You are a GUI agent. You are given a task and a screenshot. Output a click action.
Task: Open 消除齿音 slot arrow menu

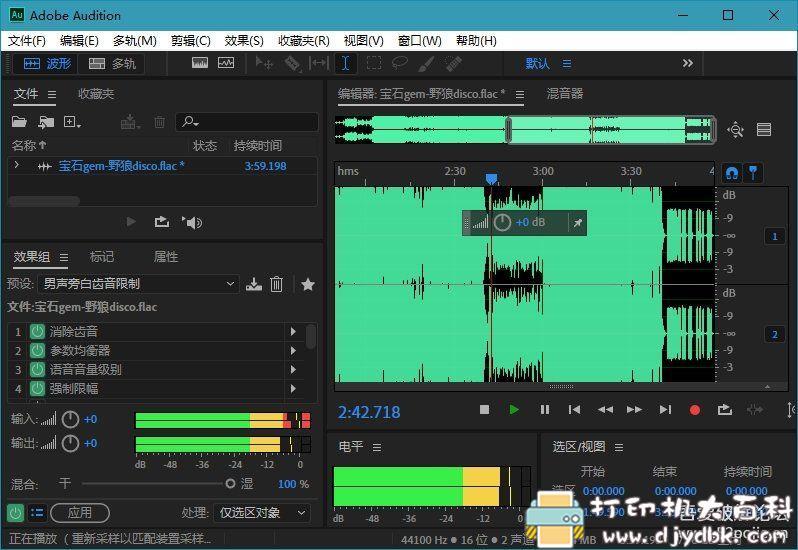tap(293, 332)
